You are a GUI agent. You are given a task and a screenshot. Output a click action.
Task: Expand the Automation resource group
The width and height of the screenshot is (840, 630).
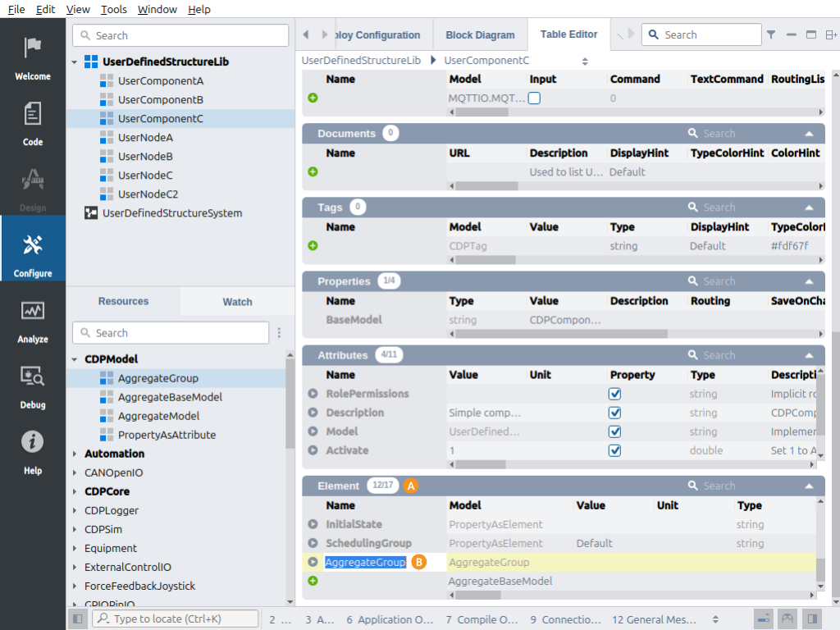(75, 454)
